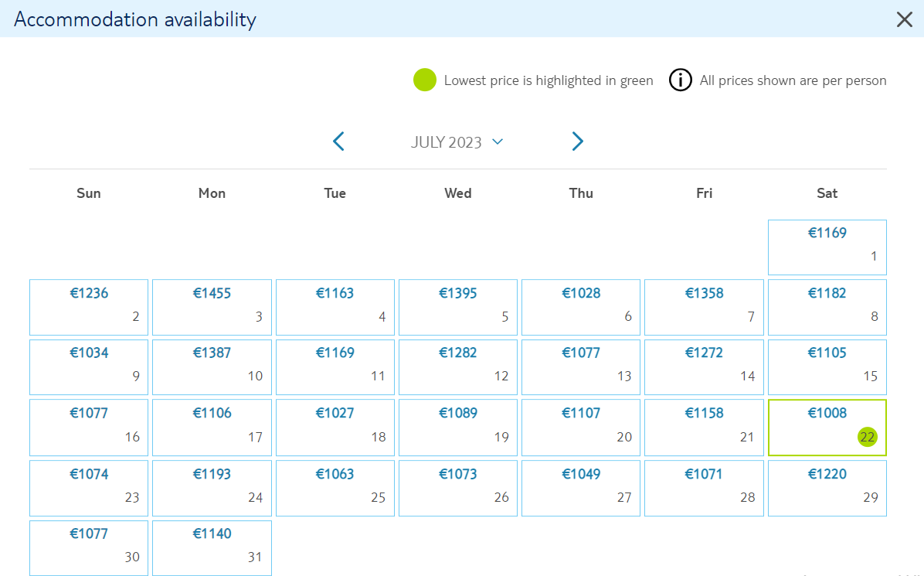Image resolution: width=924 pixels, height=576 pixels.
Task: Click the green lowest price legend dot
Action: point(424,80)
